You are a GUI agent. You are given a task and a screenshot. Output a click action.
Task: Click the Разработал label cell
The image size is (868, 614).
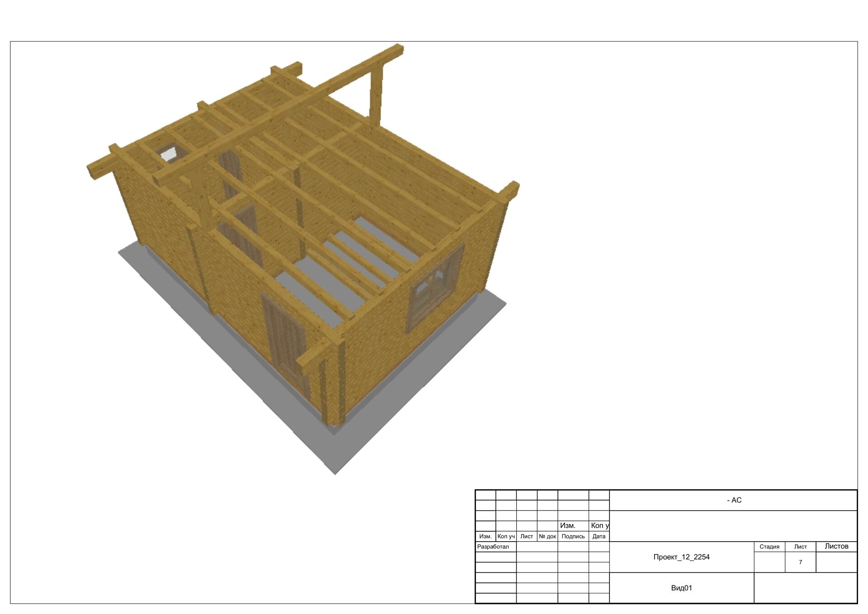click(493, 547)
